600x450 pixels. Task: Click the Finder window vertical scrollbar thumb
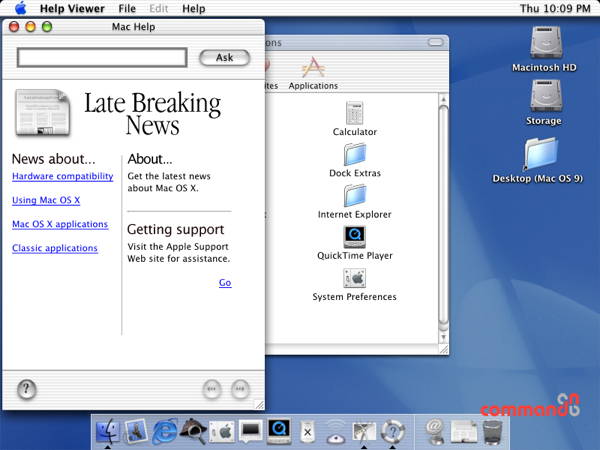click(443, 215)
